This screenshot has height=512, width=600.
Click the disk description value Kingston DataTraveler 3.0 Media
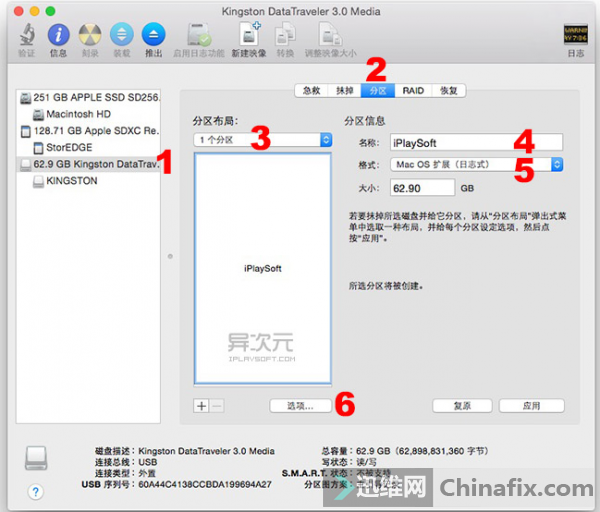tap(207, 451)
